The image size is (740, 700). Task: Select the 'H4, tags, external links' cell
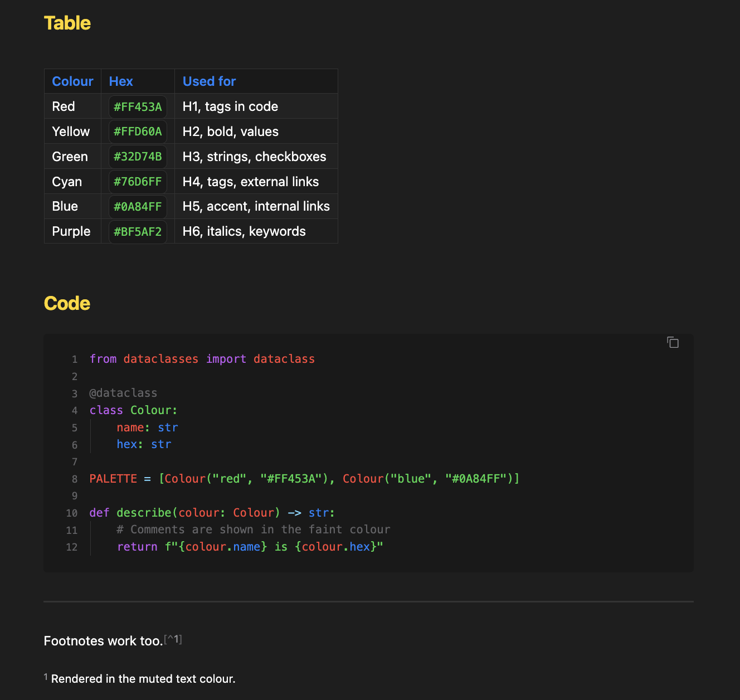coord(256,182)
